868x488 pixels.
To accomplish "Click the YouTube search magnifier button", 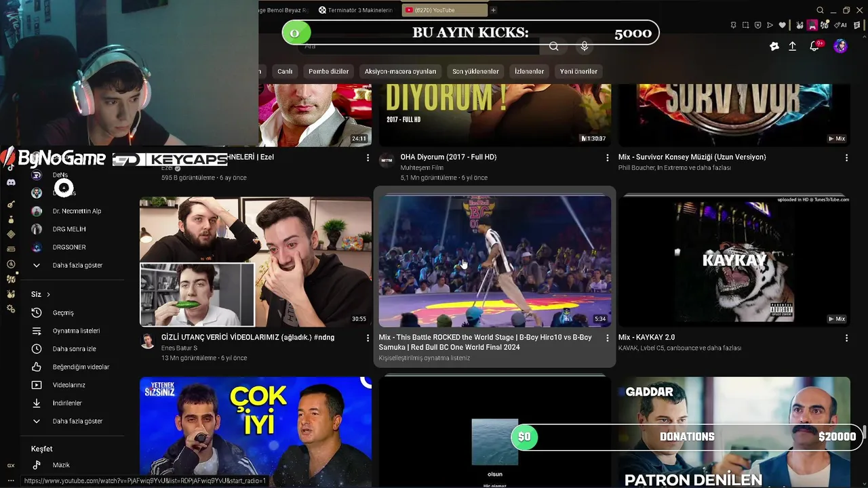I will click(x=554, y=46).
